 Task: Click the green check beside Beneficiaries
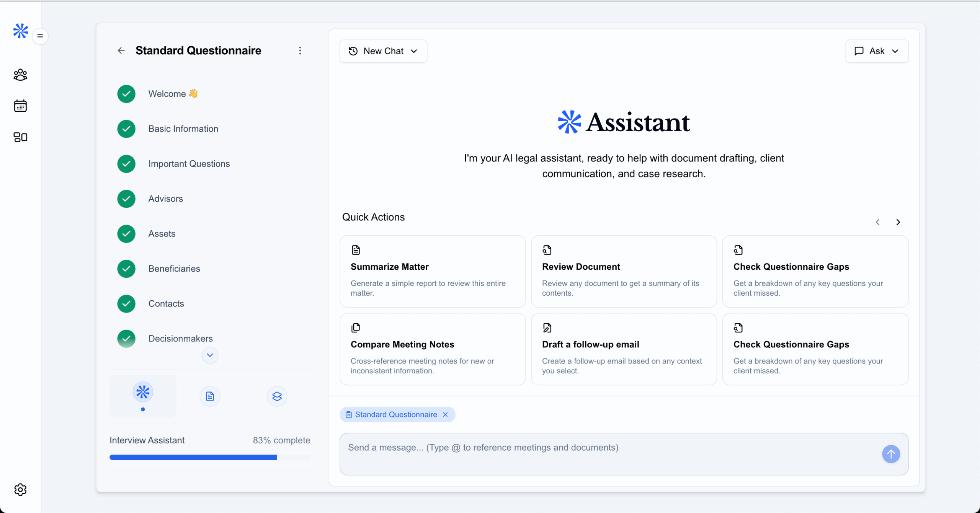click(126, 269)
